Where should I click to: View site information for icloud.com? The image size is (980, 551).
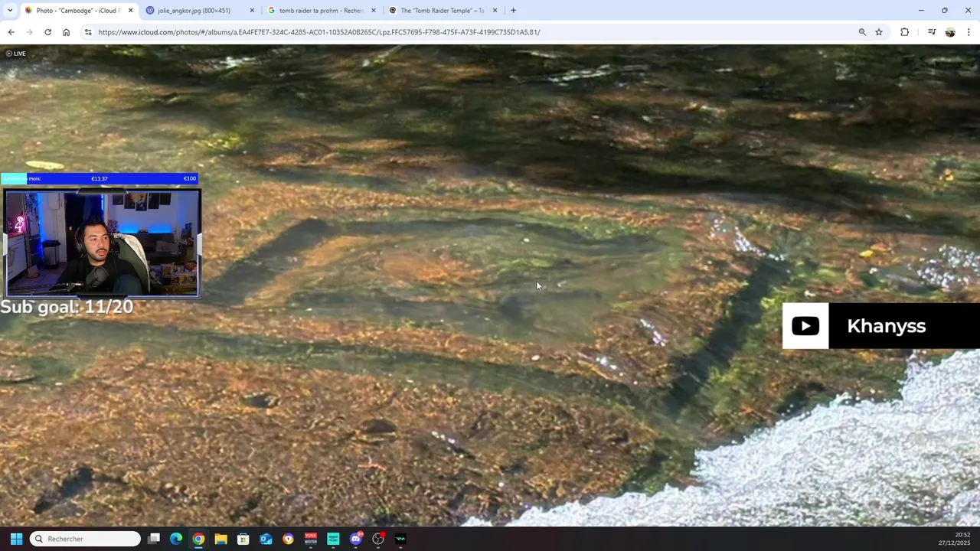[88, 32]
